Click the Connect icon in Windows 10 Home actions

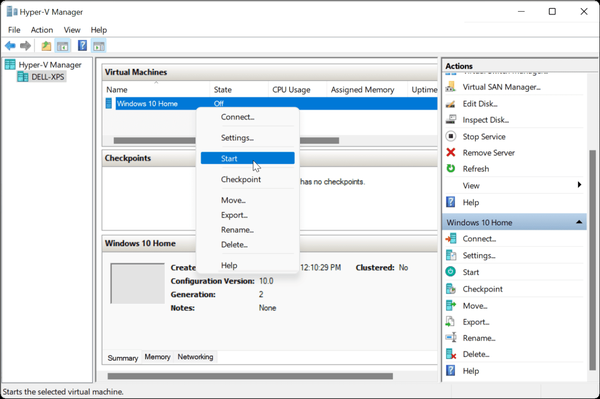(x=451, y=238)
